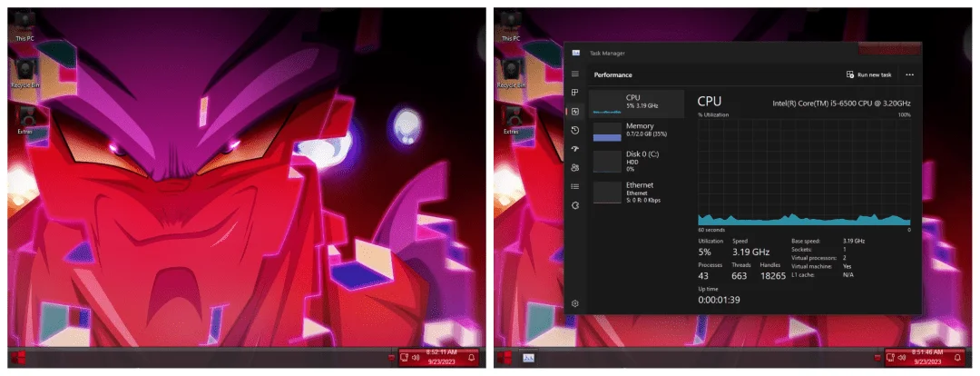
Task: Click the Task Manager title bar app icon
Action: [575, 54]
